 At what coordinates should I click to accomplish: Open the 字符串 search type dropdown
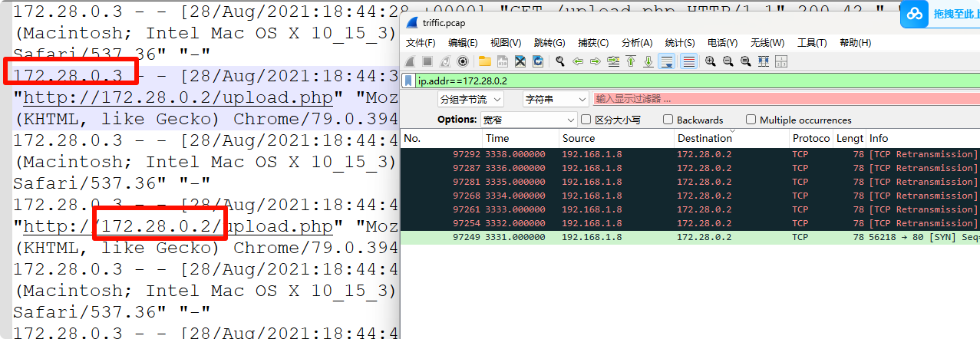pyautogui.click(x=555, y=99)
